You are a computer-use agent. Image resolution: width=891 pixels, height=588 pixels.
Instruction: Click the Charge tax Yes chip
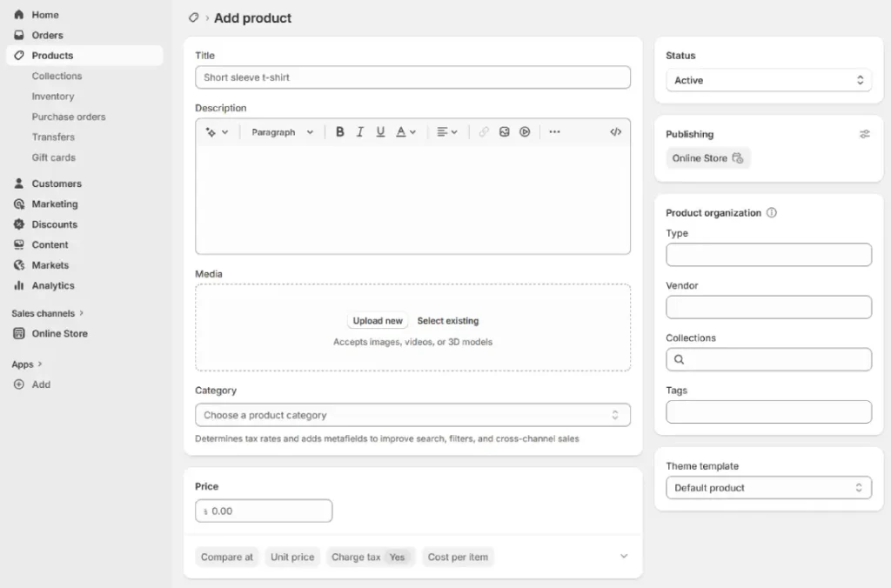(x=371, y=558)
